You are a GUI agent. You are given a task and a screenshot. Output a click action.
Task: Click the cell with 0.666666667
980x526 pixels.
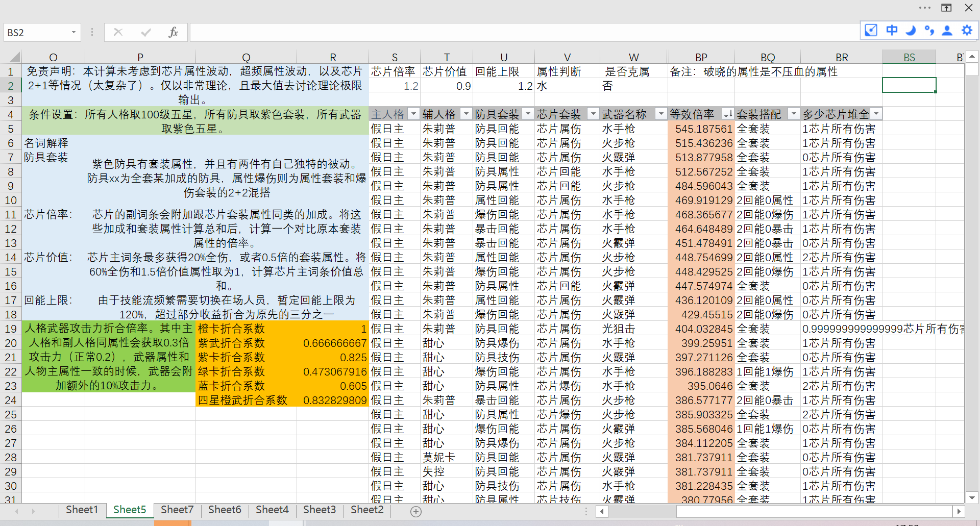coord(333,343)
